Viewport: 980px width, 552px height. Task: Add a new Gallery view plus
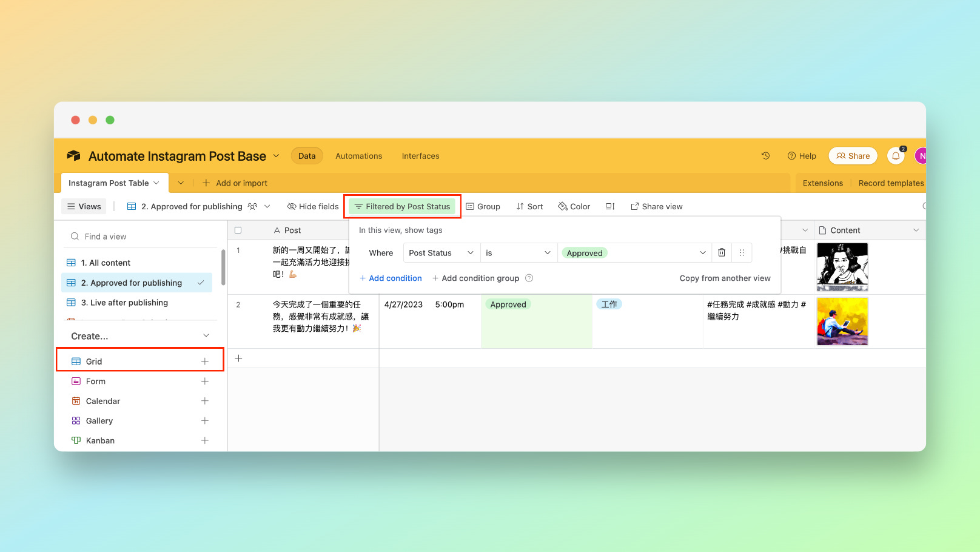coord(205,421)
